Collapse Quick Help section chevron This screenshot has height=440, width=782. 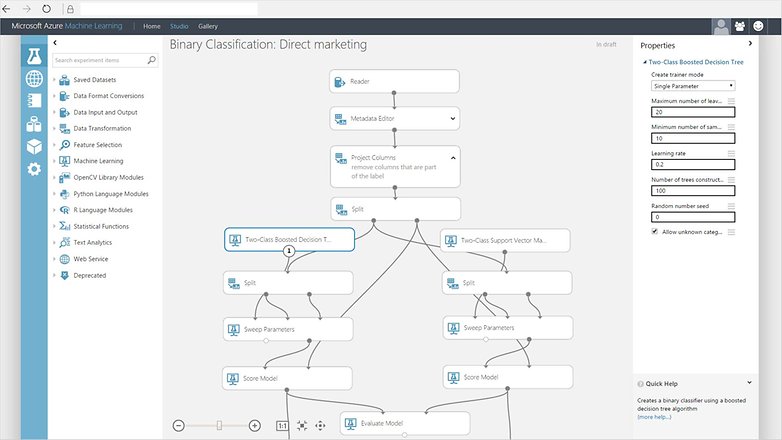click(x=749, y=383)
